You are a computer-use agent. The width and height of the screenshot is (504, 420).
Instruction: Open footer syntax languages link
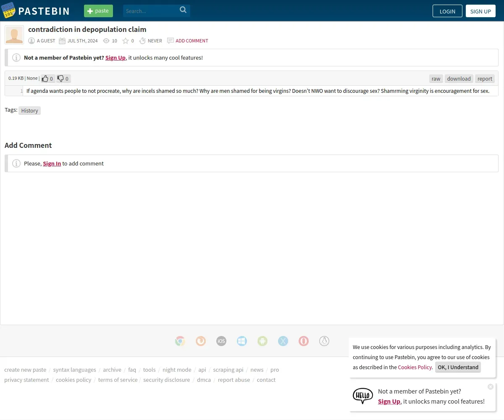point(74,370)
